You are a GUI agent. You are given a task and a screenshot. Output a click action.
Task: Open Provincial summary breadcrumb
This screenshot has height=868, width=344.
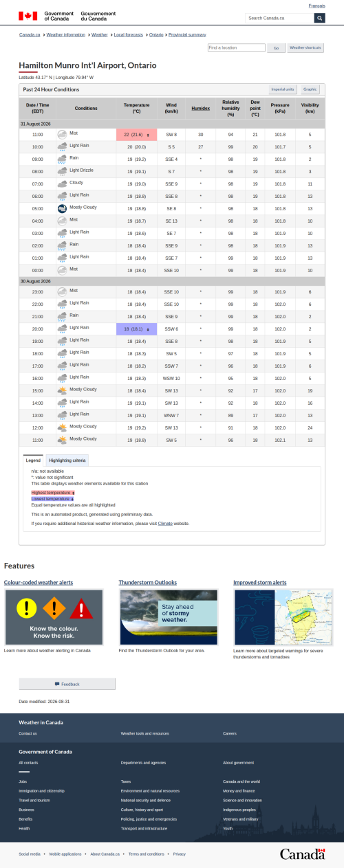(187, 34)
